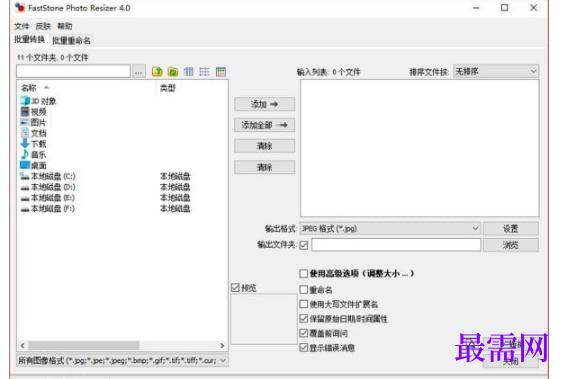Image resolution: width=567 pixels, height=379 pixels.
Task: Select drive 本地磁盘 (C:)
Action: tap(48, 176)
